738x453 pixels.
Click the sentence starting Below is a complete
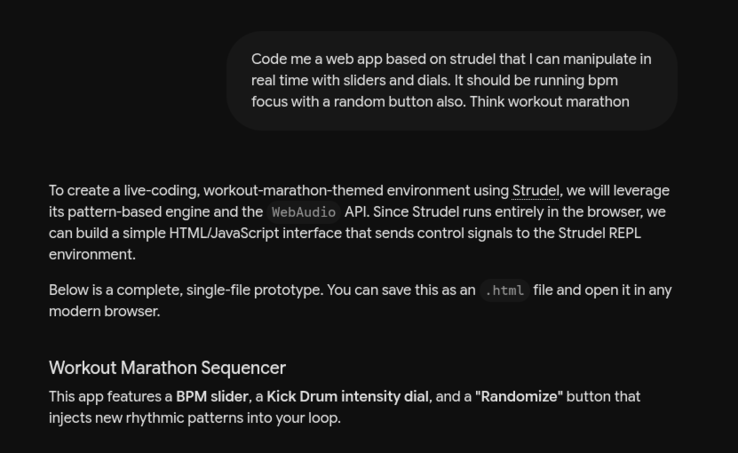360,300
